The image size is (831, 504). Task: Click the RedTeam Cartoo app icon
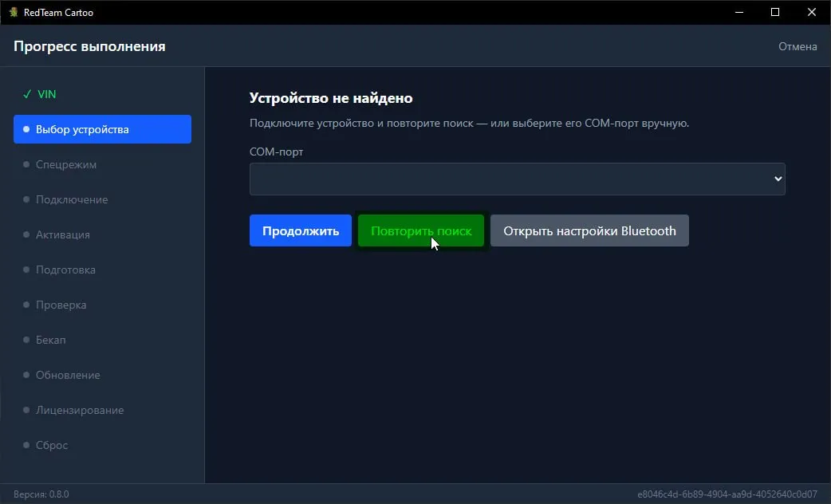tap(14, 12)
